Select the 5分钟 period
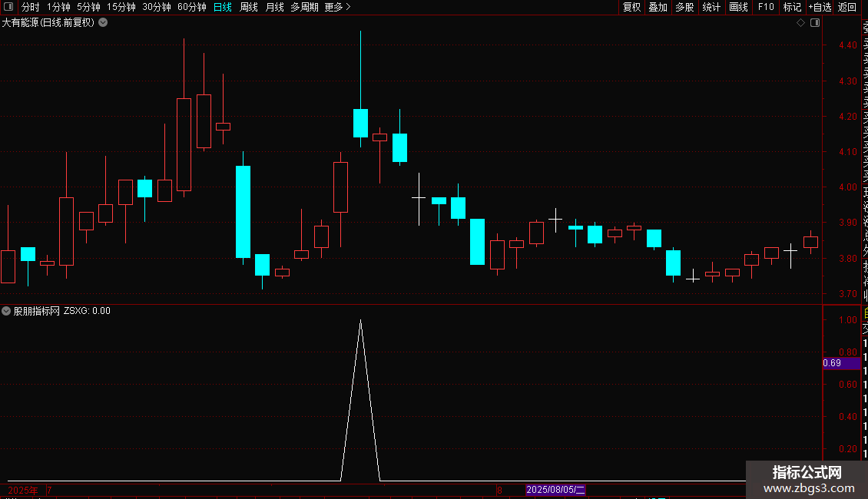Viewport: 868px width, 499px height. pyautogui.click(x=88, y=7)
